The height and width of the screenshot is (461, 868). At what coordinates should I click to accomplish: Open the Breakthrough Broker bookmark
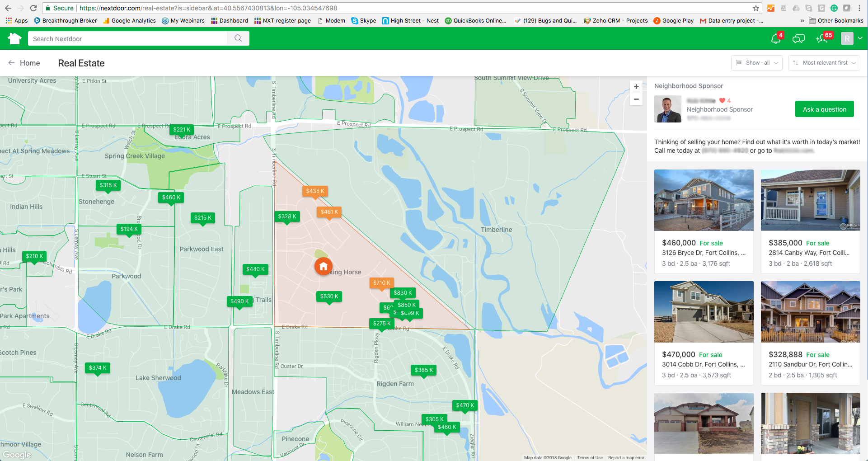[66, 21]
